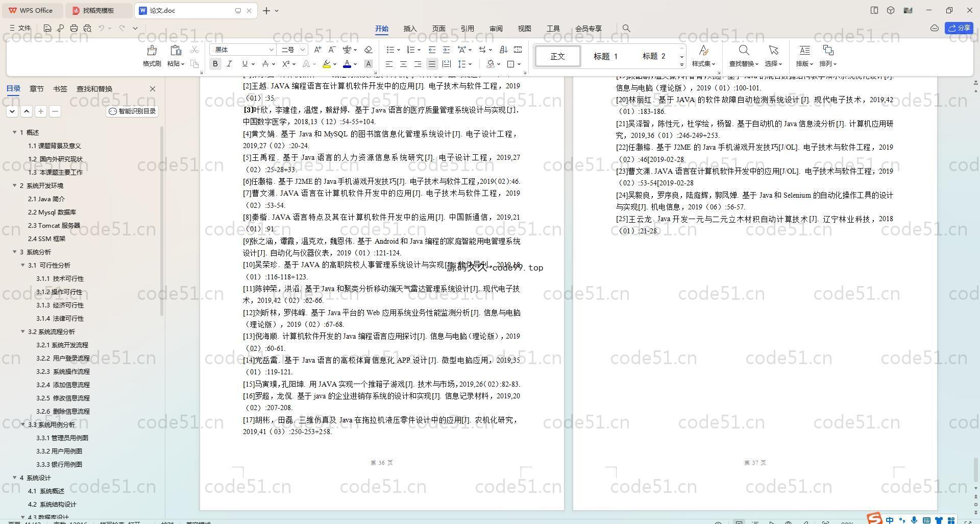This screenshot has height=524, width=980.
Task: Open the 引用 ribbon tab
Action: click(x=467, y=29)
